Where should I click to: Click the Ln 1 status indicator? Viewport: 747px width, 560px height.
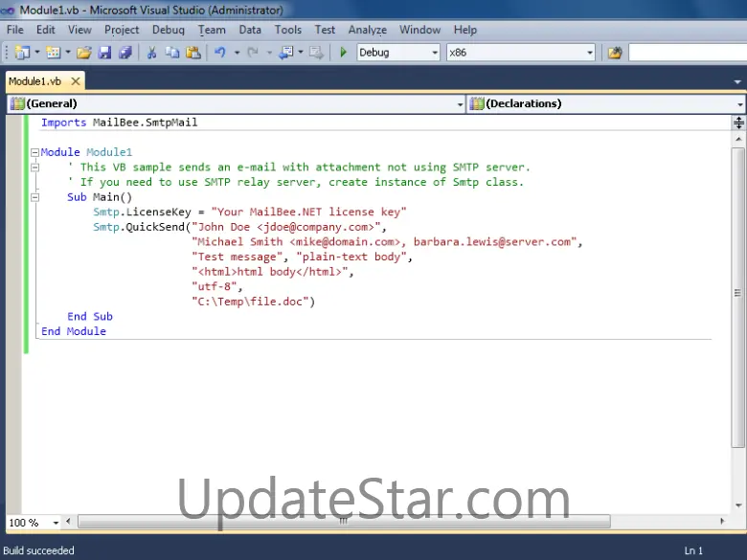point(693,550)
